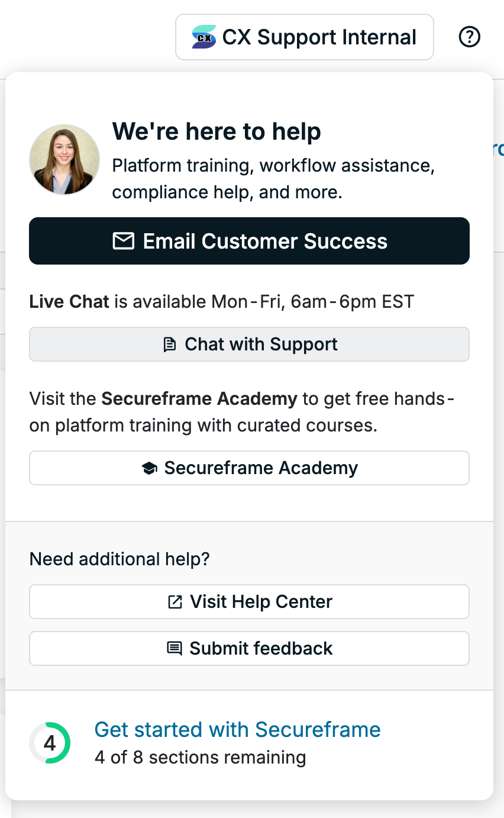Click the We're here to help heading

click(217, 131)
